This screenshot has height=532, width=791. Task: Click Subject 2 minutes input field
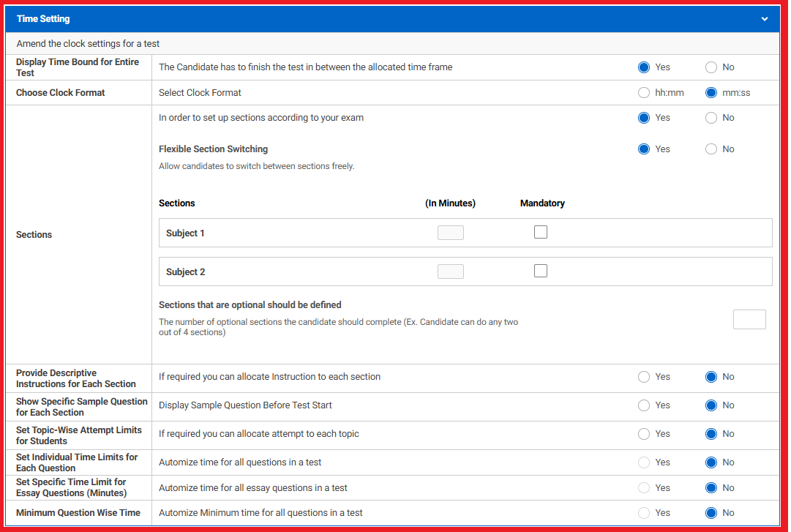451,271
